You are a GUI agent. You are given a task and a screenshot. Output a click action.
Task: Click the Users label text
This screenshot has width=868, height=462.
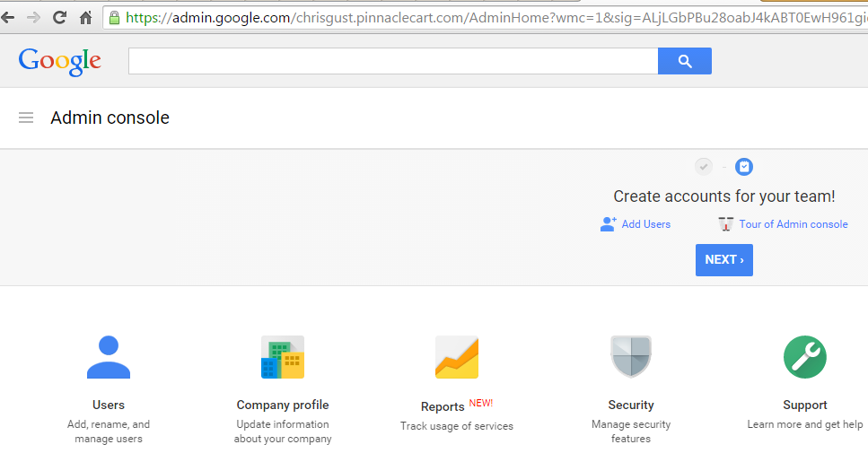click(109, 405)
